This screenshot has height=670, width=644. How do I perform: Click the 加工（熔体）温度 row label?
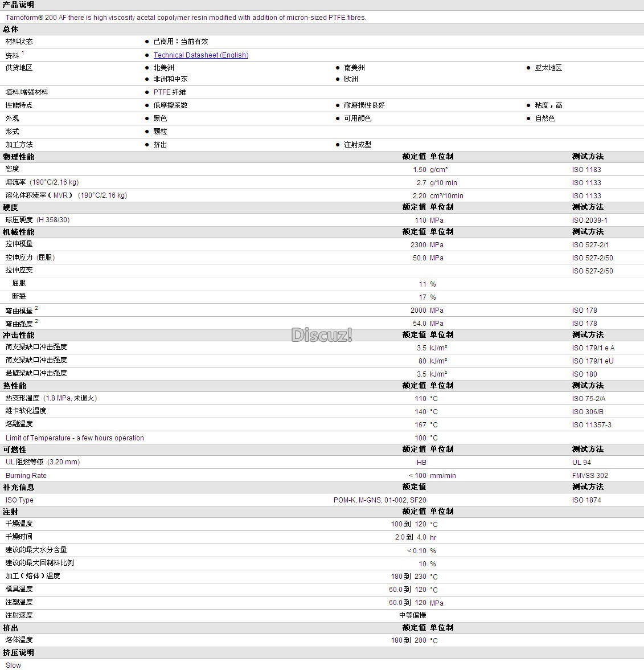pyautogui.click(x=32, y=576)
